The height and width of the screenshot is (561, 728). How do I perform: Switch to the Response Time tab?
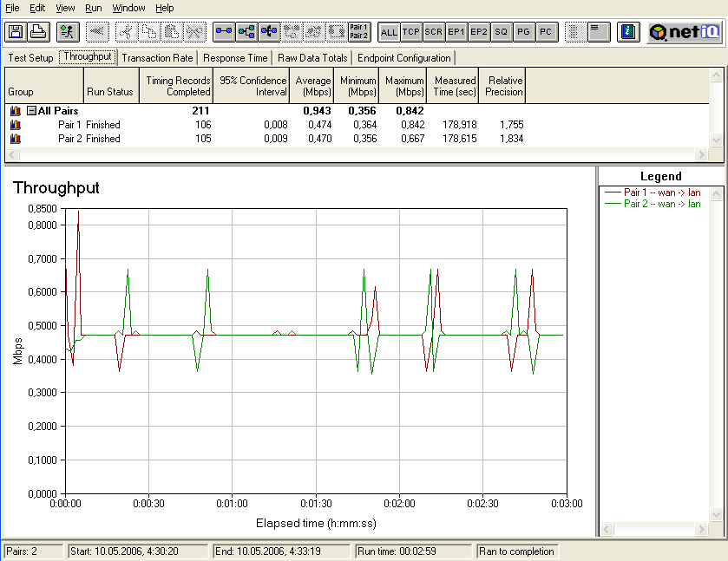point(235,58)
